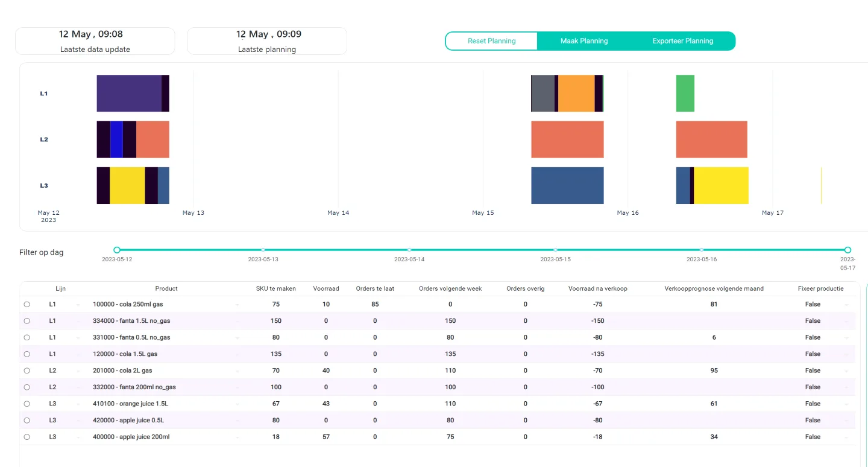The width and height of the screenshot is (868, 467).
Task: Click the sales forecast value "95"
Action: click(x=714, y=371)
